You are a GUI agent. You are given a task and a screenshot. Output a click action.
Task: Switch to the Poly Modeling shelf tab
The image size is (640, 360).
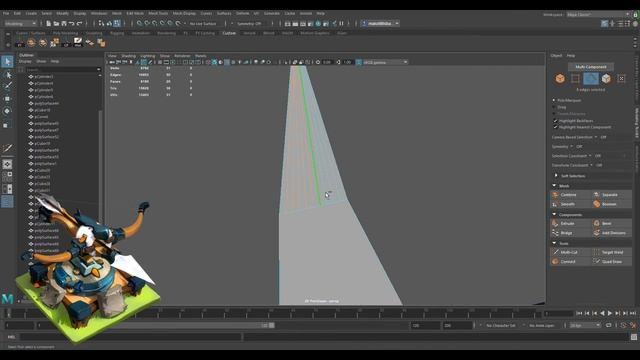65,33
